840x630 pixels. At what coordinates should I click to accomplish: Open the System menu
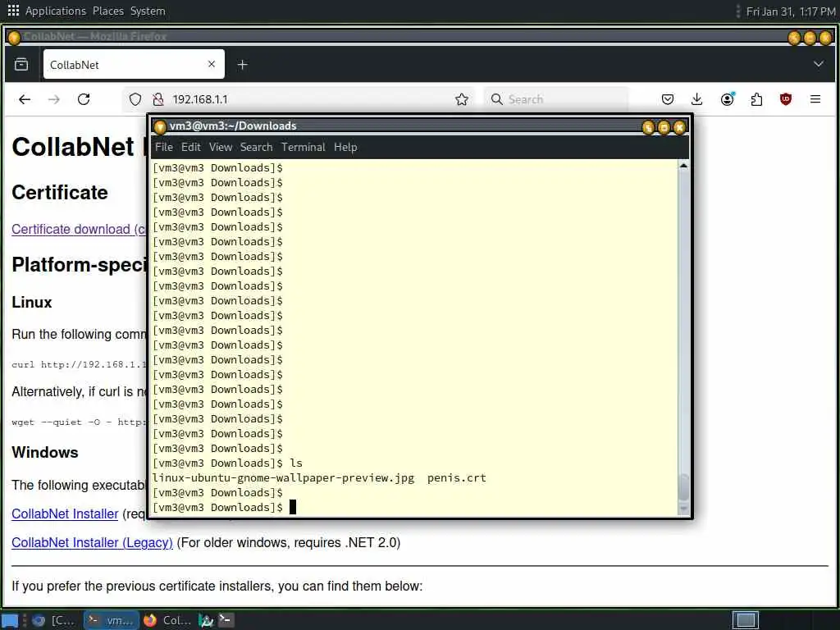pyautogui.click(x=148, y=11)
